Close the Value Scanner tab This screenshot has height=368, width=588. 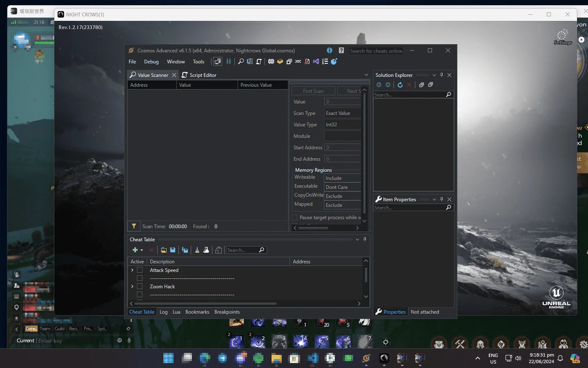pyautogui.click(x=174, y=75)
